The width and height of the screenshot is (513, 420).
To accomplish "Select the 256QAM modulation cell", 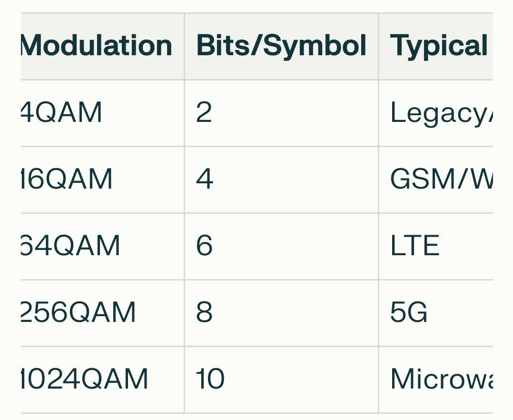I will coord(102,313).
